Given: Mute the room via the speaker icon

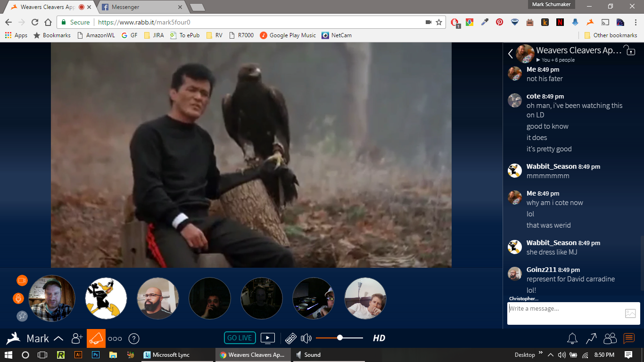Looking at the screenshot, I should 306,338.
